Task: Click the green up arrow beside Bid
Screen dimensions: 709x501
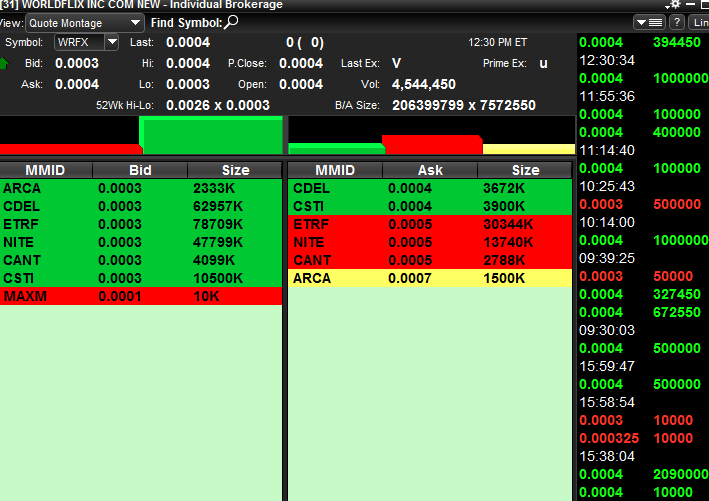Action: coord(5,63)
